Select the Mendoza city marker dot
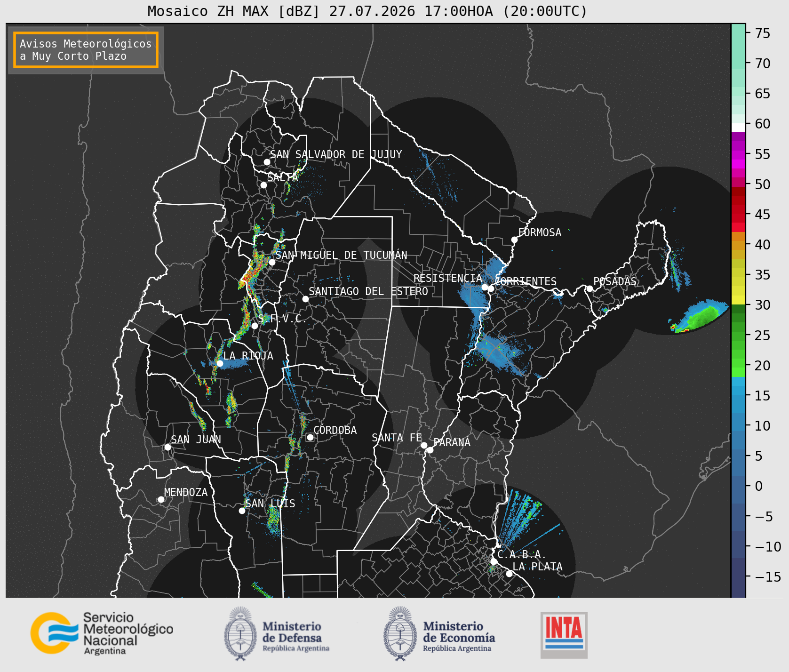This screenshot has width=789, height=672. tap(161, 499)
